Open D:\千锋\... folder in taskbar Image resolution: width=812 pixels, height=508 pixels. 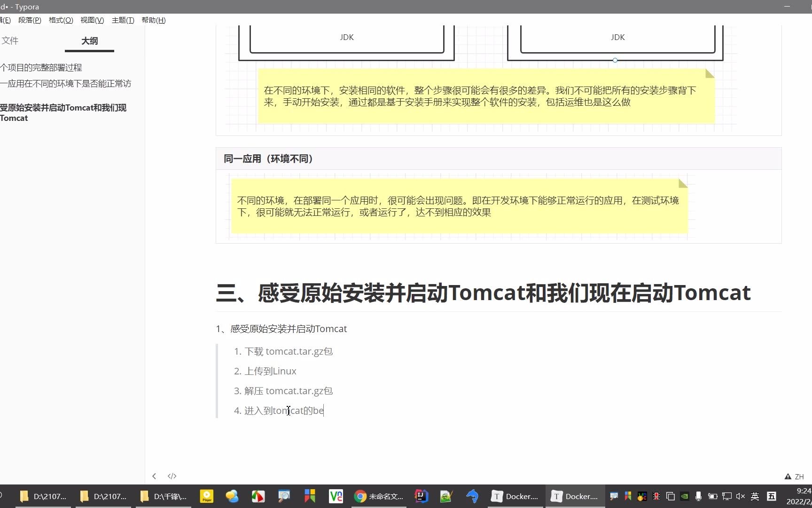click(164, 496)
